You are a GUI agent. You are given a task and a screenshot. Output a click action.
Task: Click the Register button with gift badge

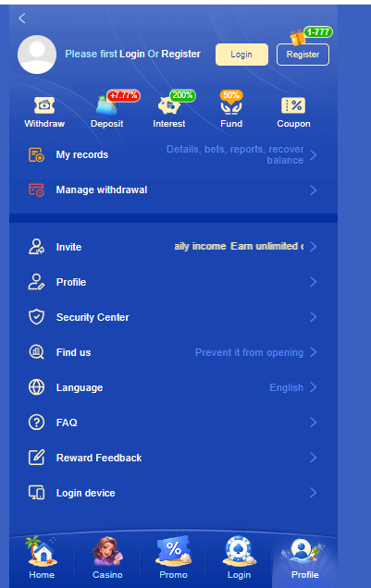pos(303,55)
